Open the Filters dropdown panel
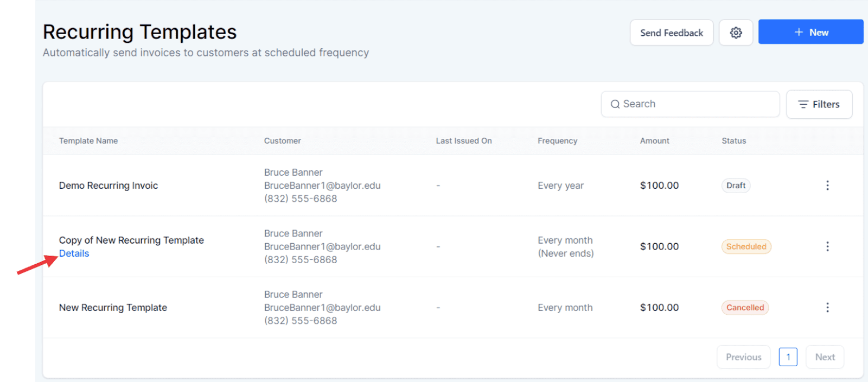 [x=819, y=104]
